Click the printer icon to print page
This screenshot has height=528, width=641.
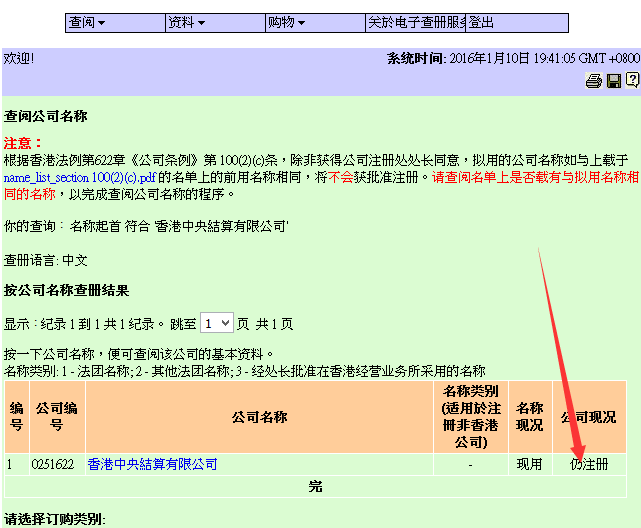[x=594, y=81]
